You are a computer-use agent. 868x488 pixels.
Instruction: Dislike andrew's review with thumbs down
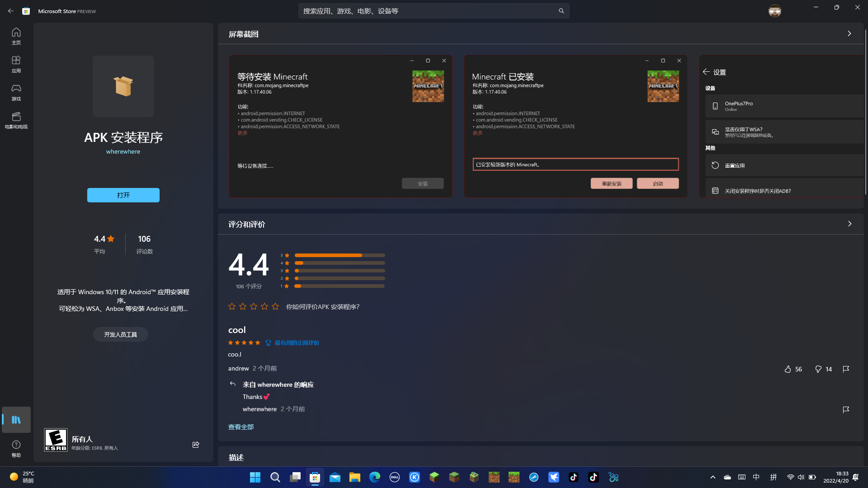pos(818,369)
